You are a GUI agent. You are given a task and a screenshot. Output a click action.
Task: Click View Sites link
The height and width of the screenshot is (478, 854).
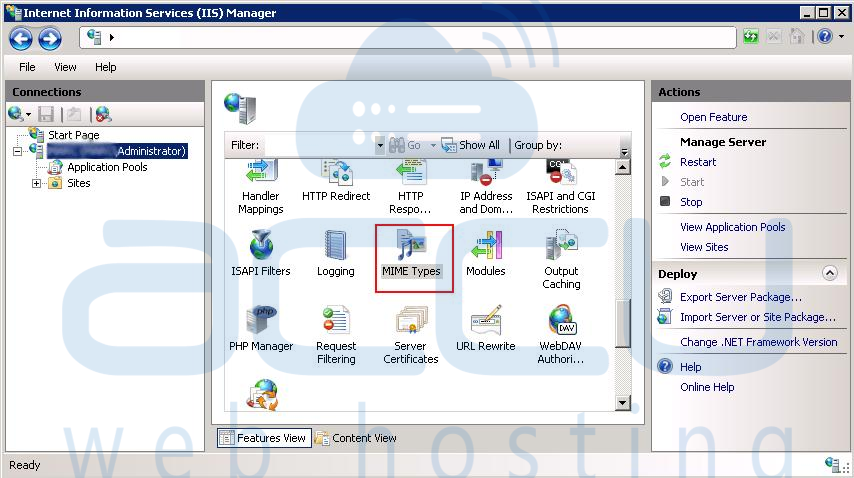click(x=704, y=247)
